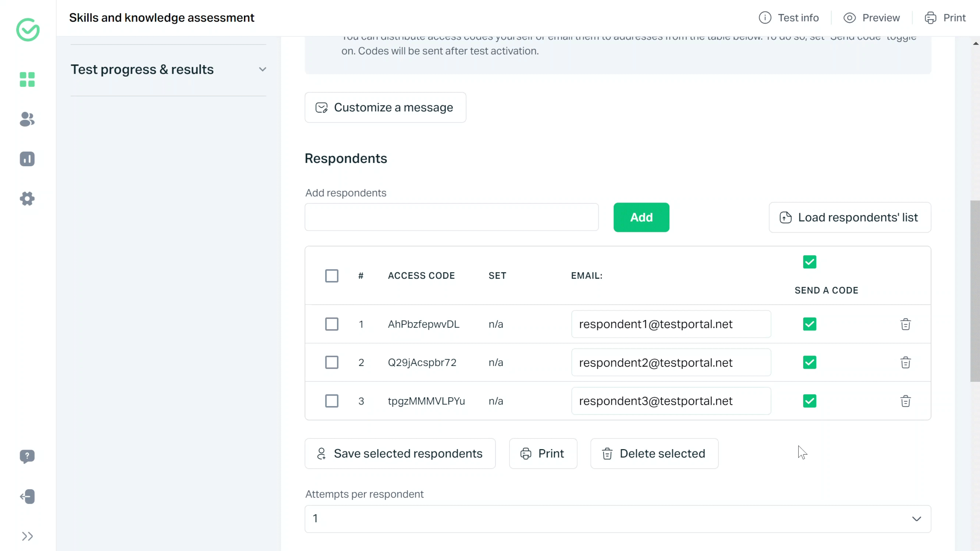The height and width of the screenshot is (551, 980).
Task: Select the row checkbox for access code AhPbzfepwvDL
Action: [331, 324]
